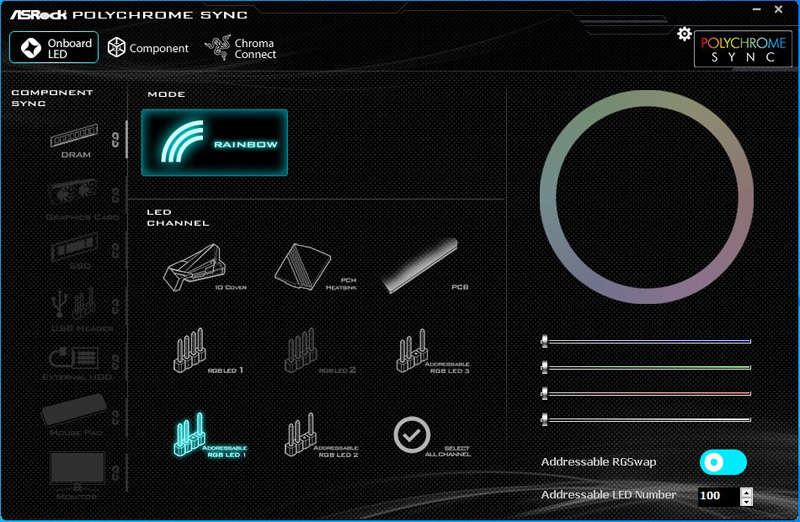Select the Addressable RGB LED 3 header
The width and height of the screenshot is (800, 522).
[x=432, y=351]
